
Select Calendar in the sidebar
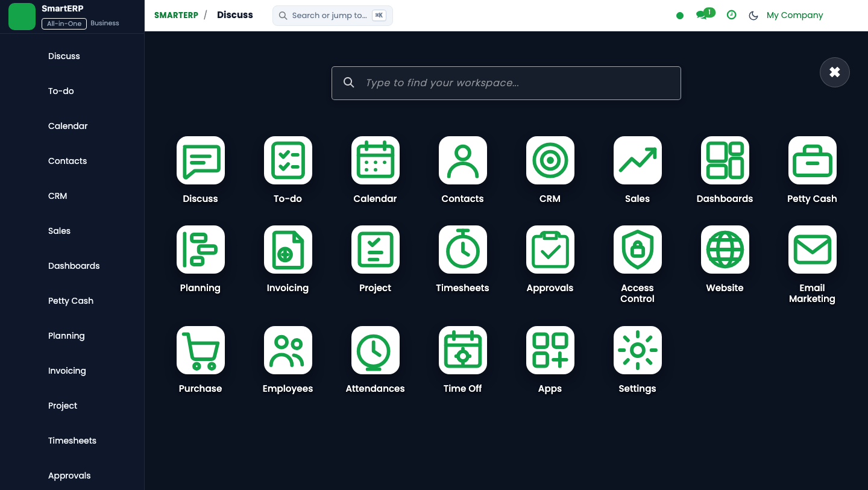pos(68,126)
